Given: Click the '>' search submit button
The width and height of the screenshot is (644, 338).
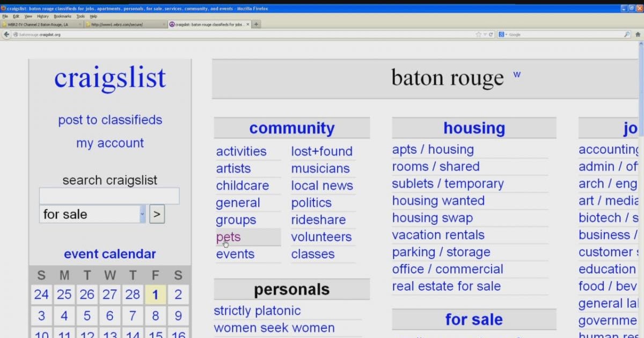Looking at the screenshot, I should [x=157, y=214].
